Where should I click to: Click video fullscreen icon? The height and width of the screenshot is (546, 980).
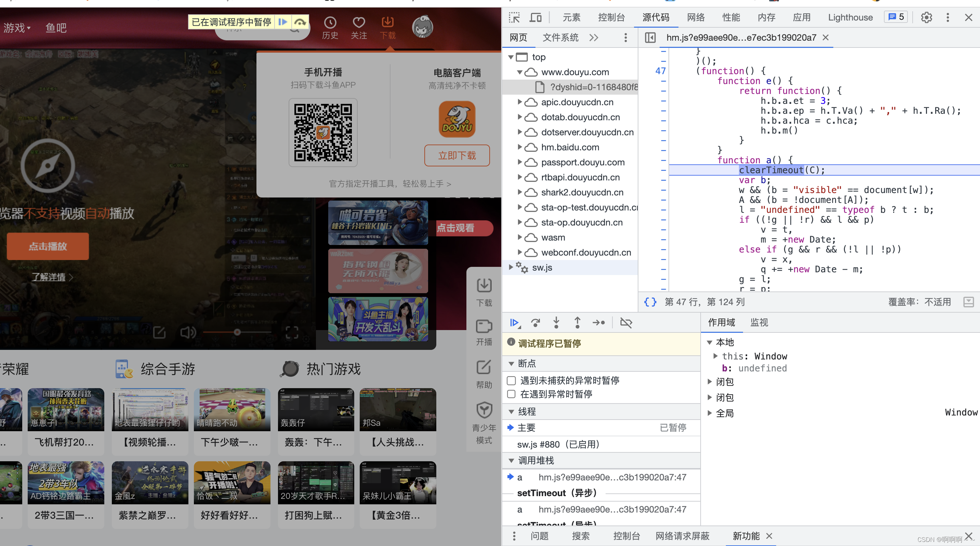pyautogui.click(x=292, y=333)
